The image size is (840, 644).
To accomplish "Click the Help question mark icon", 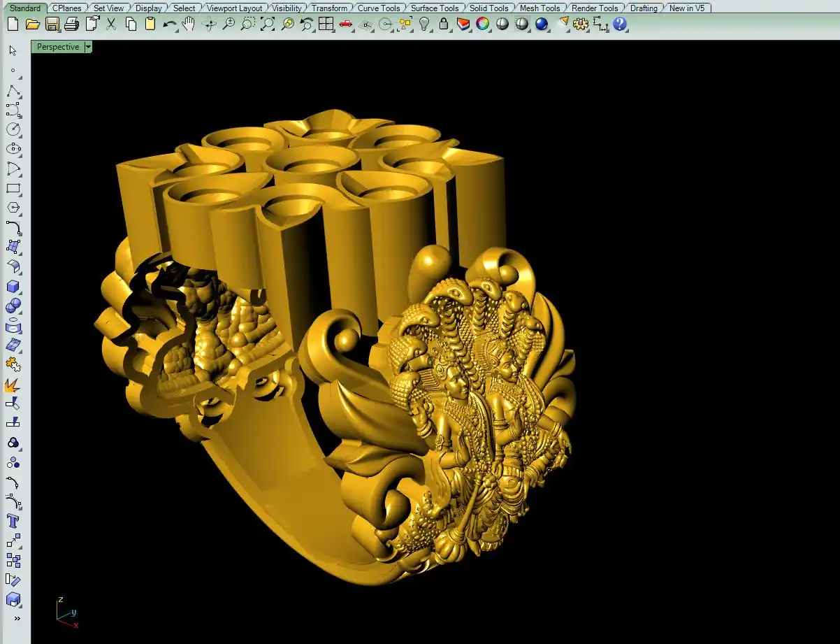I will [620, 24].
